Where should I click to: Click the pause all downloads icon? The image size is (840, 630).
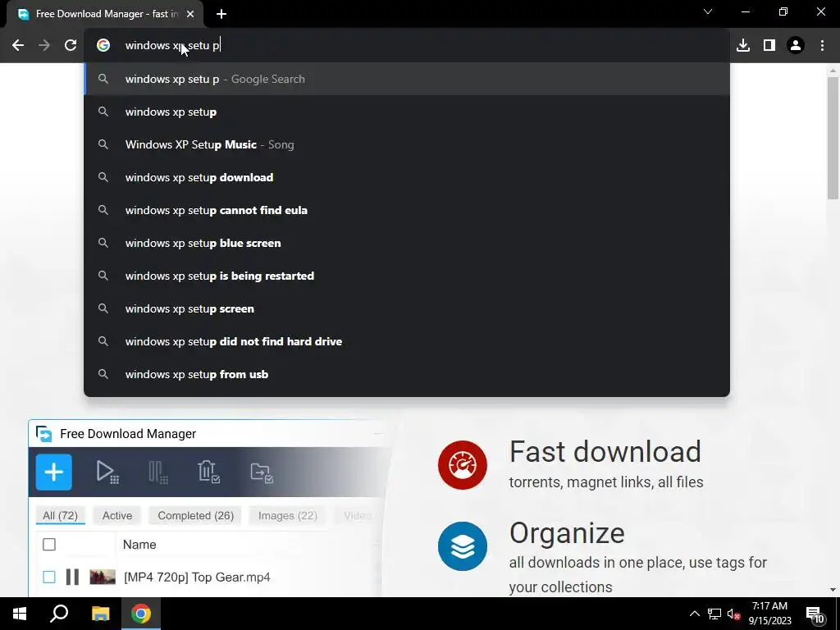point(158,472)
